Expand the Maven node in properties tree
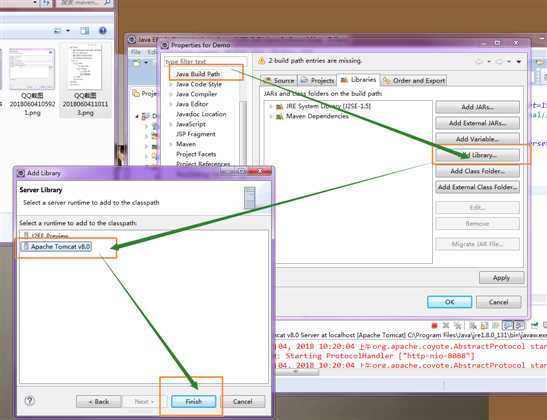Screen dimensions: 547x420 (171, 144)
